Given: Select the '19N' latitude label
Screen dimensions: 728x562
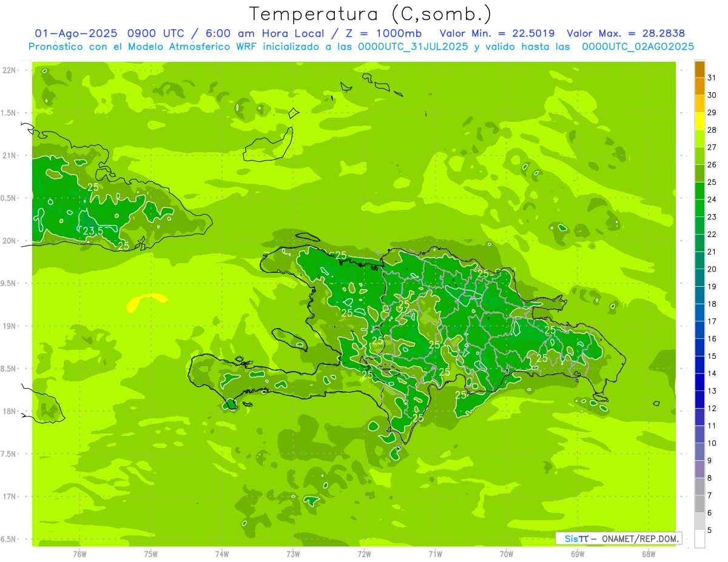Looking at the screenshot, I should click(x=9, y=326).
